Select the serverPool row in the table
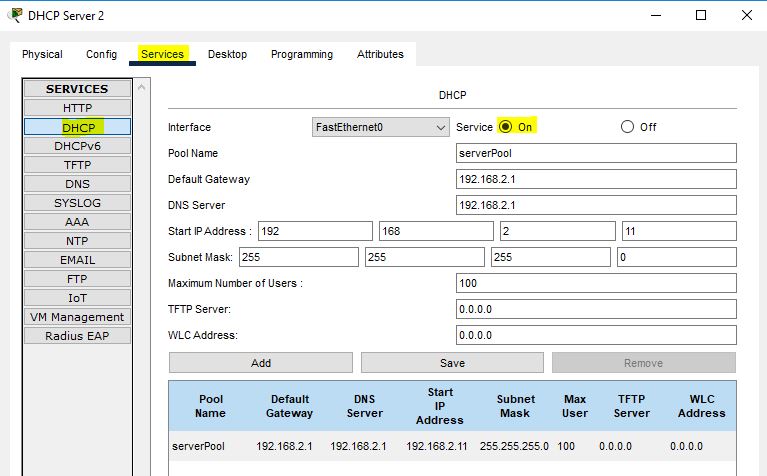This screenshot has width=767, height=476. 452,446
